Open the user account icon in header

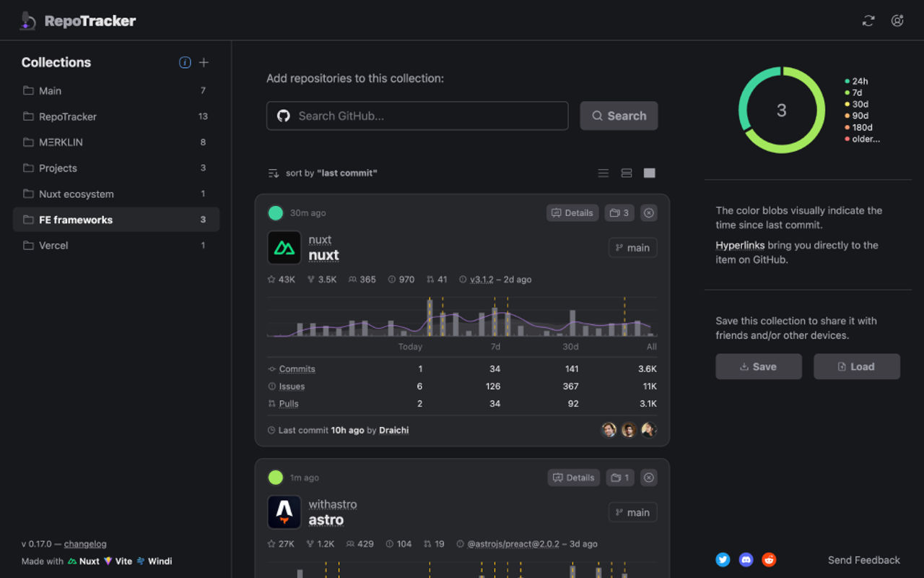coord(897,21)
